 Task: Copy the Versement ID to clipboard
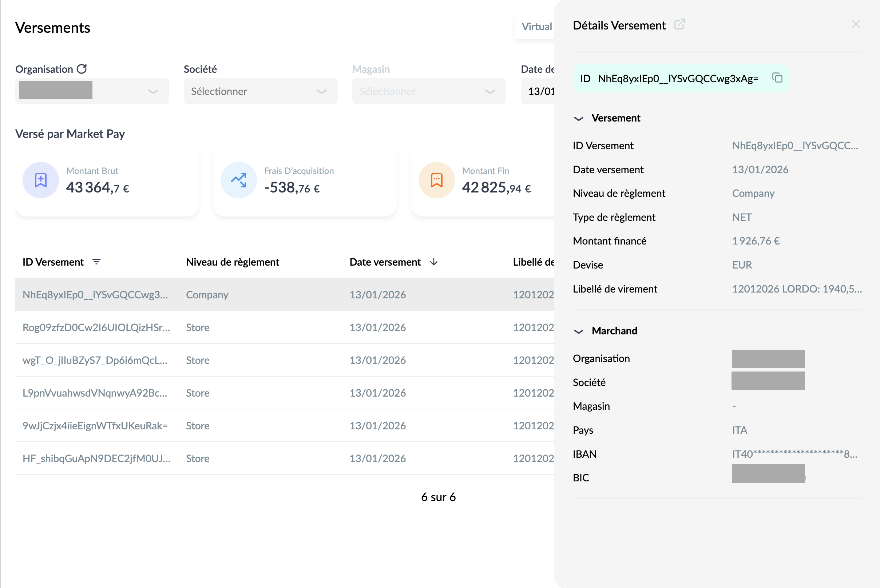point(777,78)
